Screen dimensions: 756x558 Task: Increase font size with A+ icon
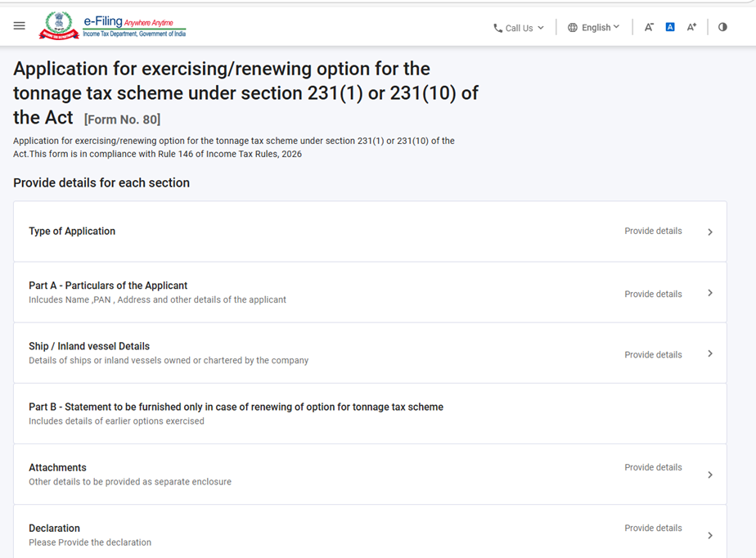coord(691,27)
